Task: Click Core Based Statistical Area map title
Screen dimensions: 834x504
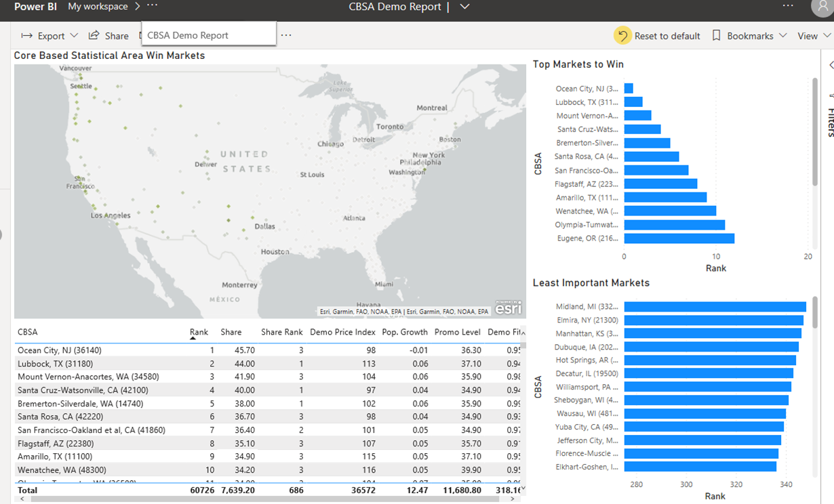Action: [109, 56]
